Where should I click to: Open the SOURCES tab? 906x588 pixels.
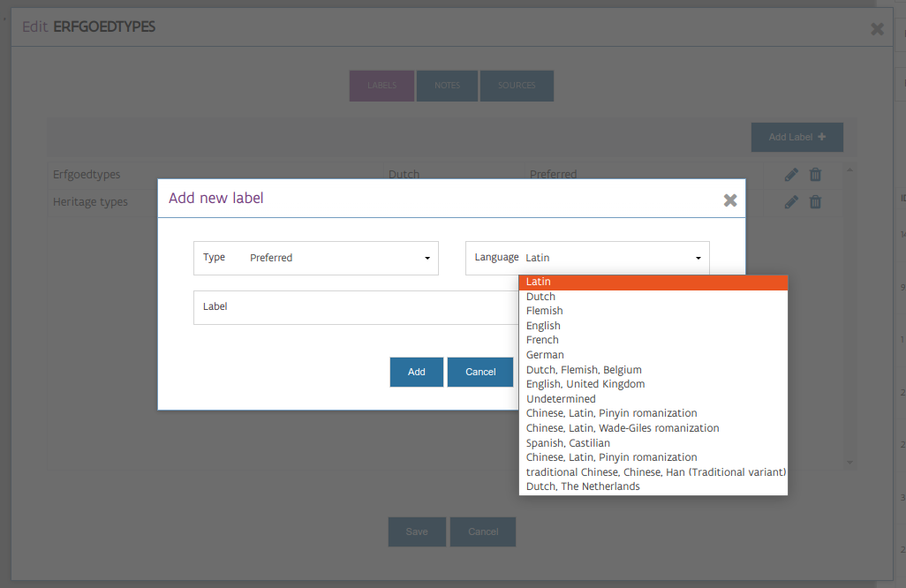pyautogui.click(x=517, y=85)
